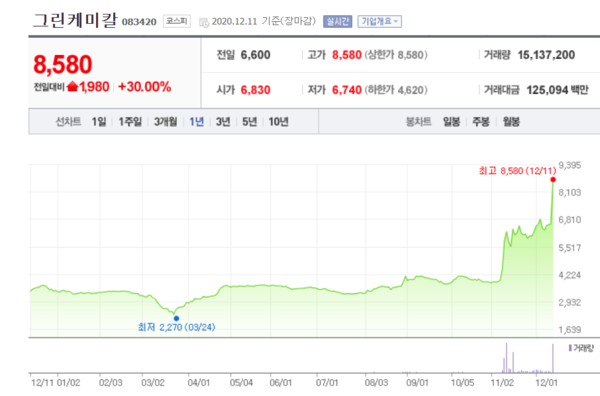Click the 전일 value 6,600
The width and height of the screenshot is (600, 396).
pos(255,55)
